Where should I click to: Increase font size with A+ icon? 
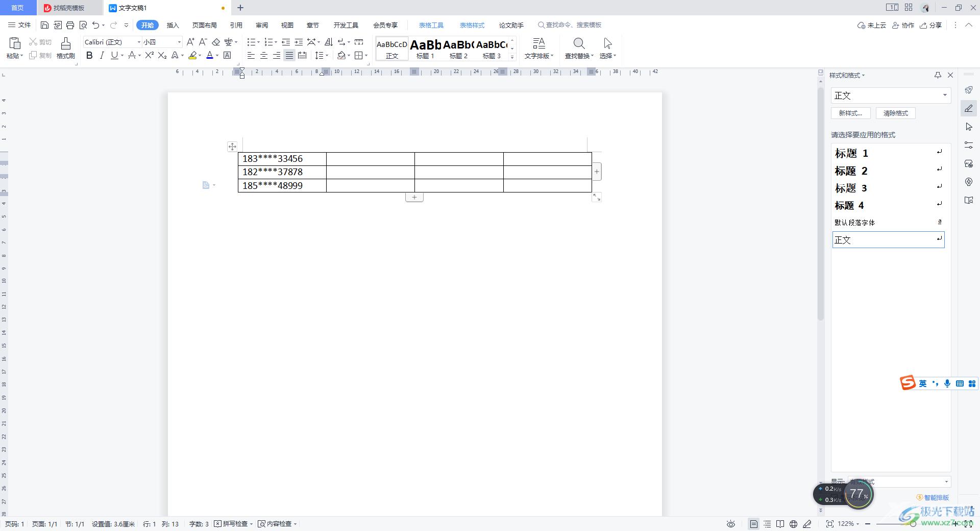click(x=190, y=42)
